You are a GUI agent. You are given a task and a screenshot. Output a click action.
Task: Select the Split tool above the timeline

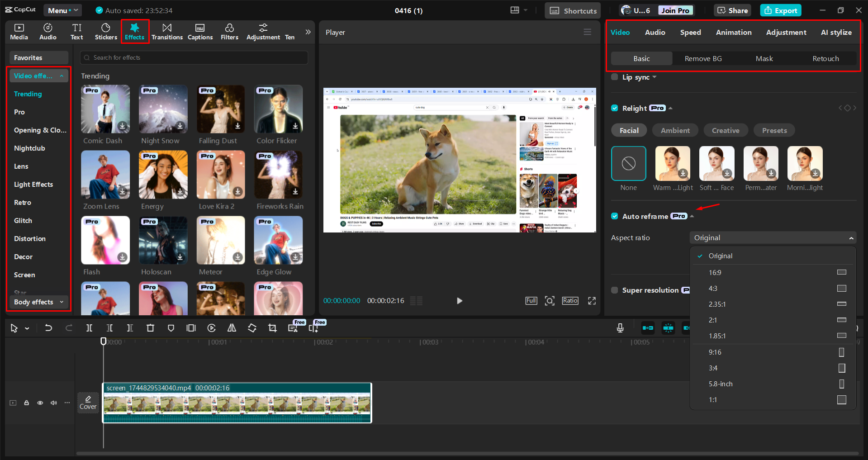click(89, 328)
